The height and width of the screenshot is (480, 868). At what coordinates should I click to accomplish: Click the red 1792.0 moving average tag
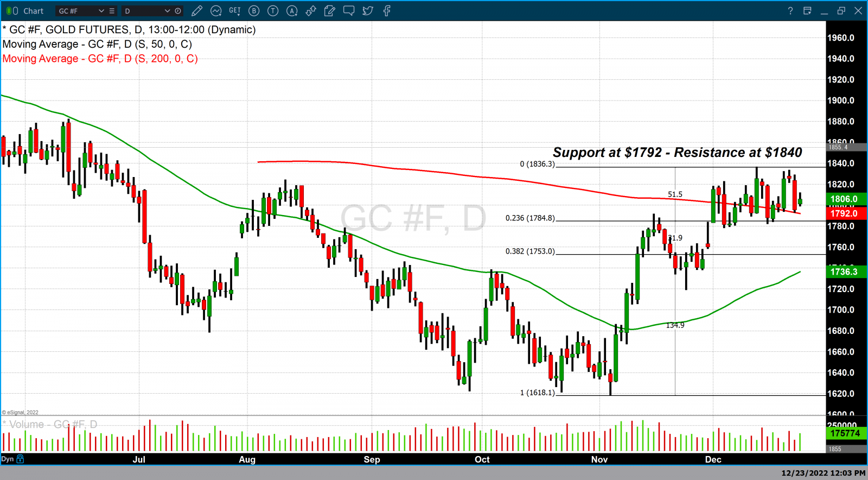pyautogui.click(x=846, y=213)
